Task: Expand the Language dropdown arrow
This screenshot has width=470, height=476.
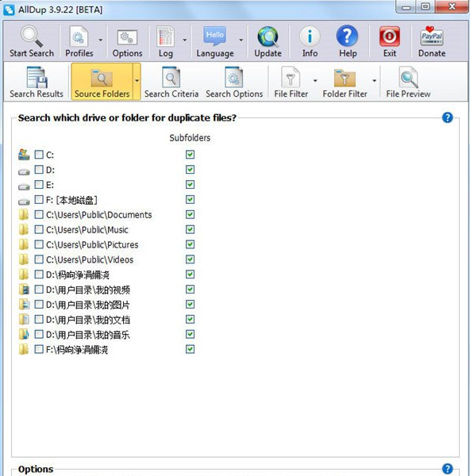Action: [x=241, y=40]
